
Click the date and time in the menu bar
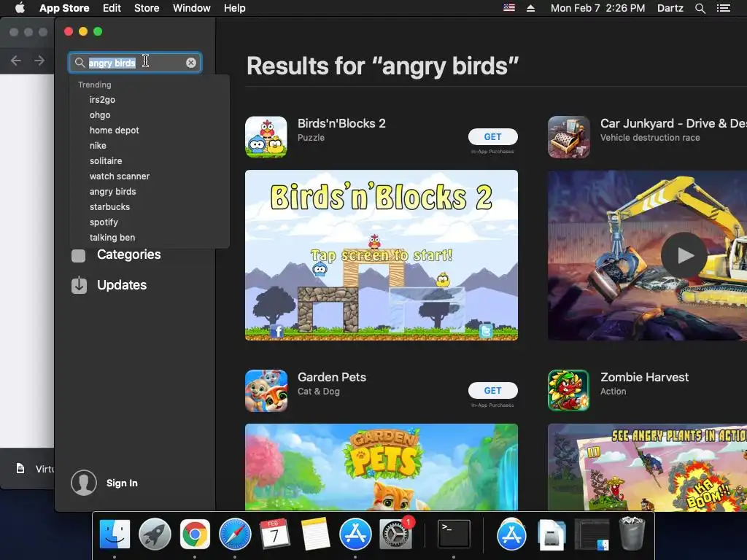point(598,8)
